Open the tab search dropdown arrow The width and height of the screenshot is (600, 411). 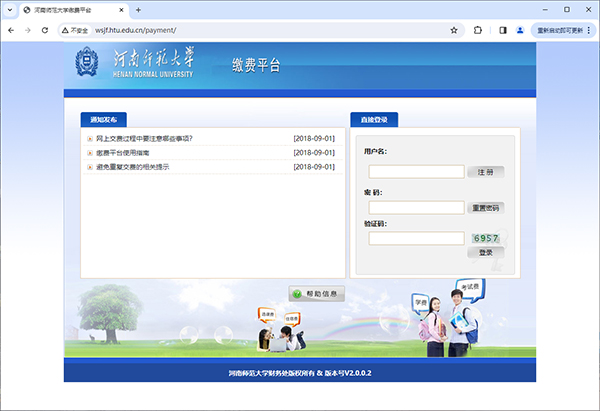pos(10,9)
